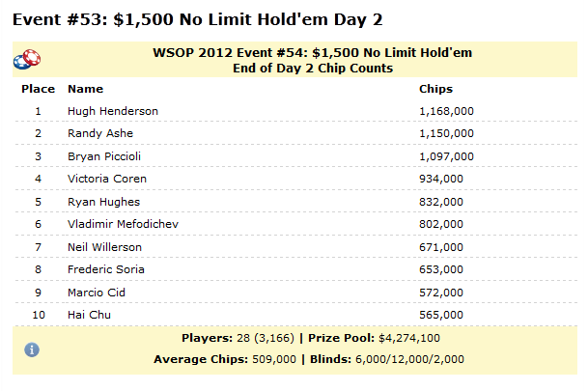Viewport: 588px width, 391px height.
Task: Select player name Marcio Cid
Action: tap(97, 293)
